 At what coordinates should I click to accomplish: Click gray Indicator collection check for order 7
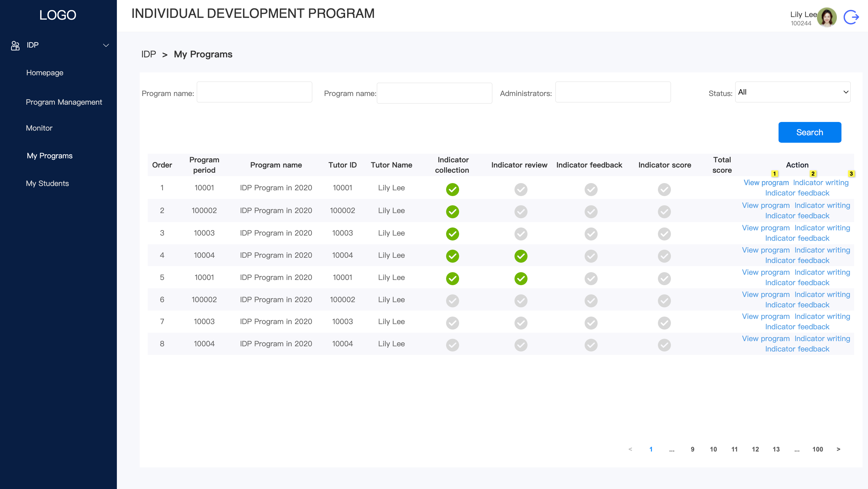[452, 323]
